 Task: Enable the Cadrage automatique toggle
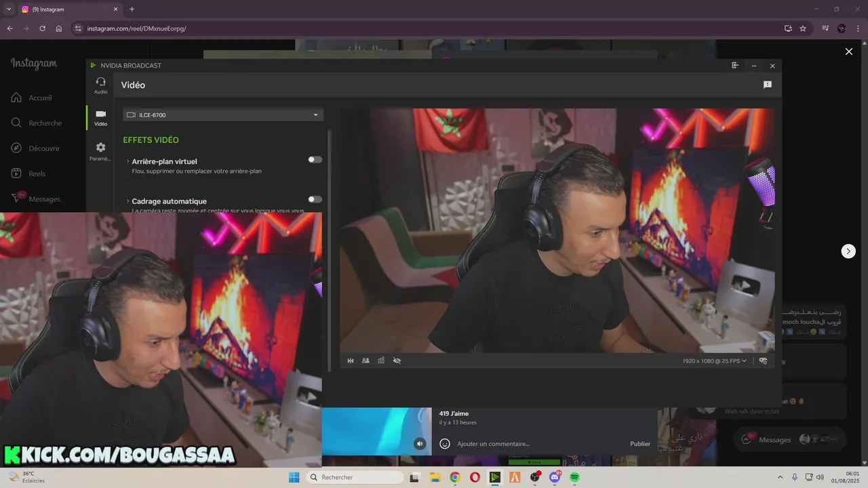click(315, 199)
